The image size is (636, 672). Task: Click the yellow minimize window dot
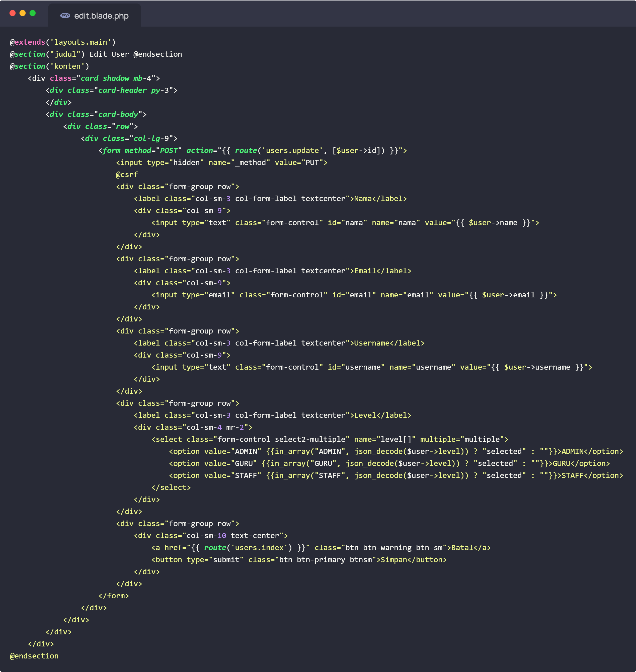point(23,13)
